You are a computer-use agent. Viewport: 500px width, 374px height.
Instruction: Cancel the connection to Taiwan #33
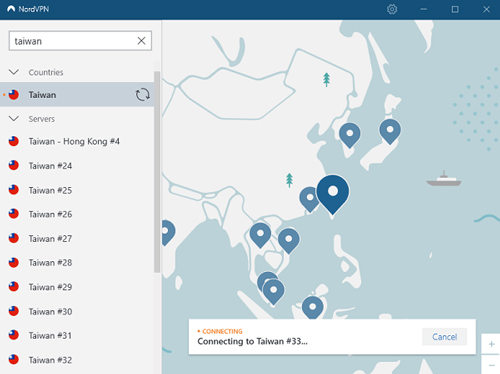click(444, 337)
